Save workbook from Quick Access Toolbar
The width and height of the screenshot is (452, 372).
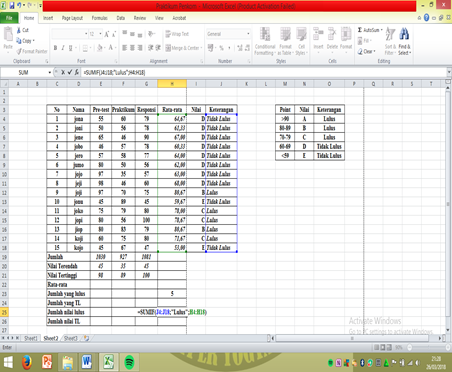tap(12, 5)
